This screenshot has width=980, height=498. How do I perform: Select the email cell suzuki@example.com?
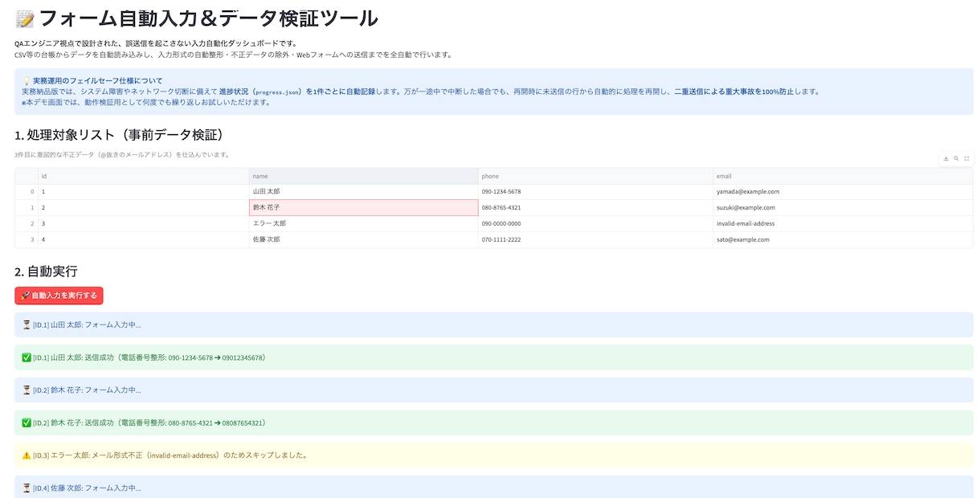pos(843,207)
